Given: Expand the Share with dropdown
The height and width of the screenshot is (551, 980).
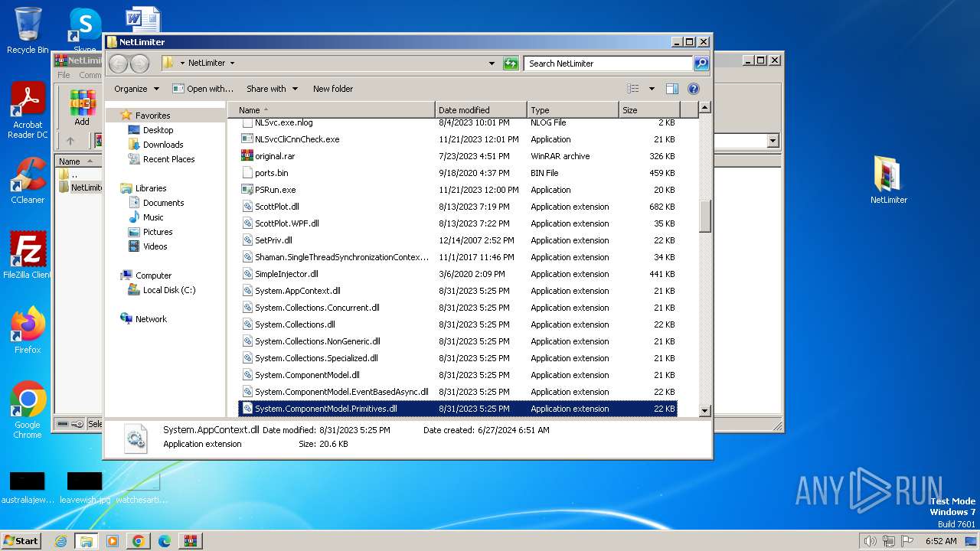Looking at the screenshot, I should point(272,89).
